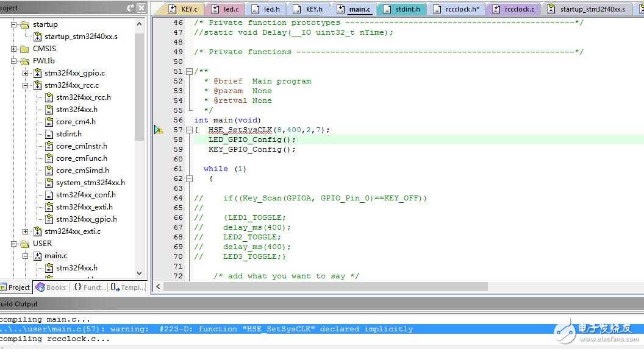Click editor horizontal scroll-left arrow
Image resolution: width=644 pixels, height=349 pixels.
pyautogui.click(x=158, y=287)
